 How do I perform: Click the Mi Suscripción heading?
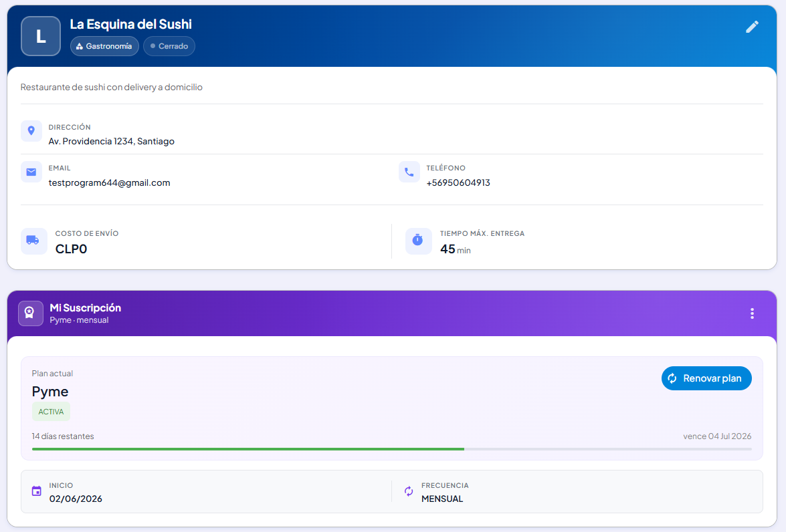click(85, 307)
